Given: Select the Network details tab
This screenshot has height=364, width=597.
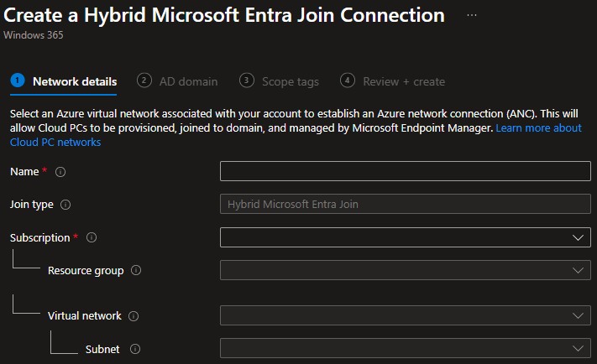Looking at the screenshot, I should click(74, 81).
